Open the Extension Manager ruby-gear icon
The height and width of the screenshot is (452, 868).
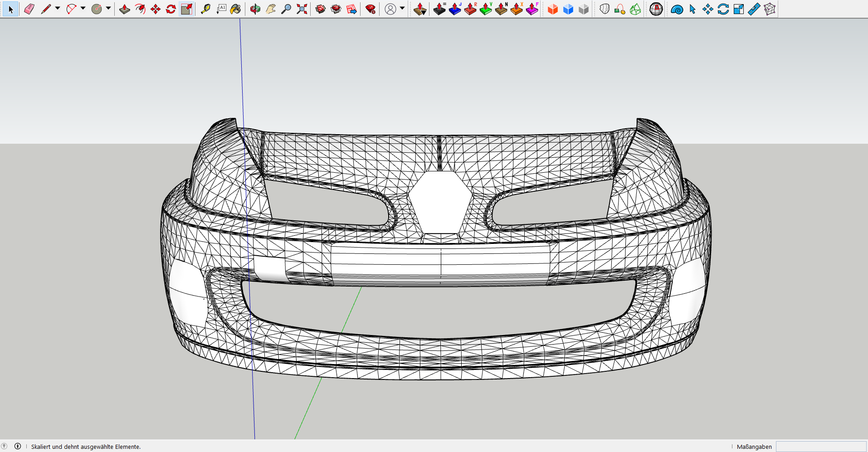tap(371, 9)
